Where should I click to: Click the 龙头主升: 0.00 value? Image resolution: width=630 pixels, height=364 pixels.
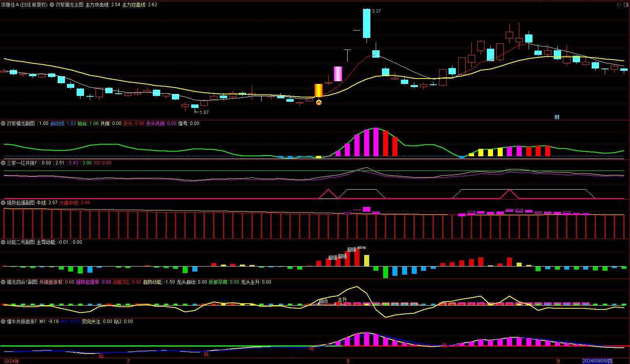(256, 282)
